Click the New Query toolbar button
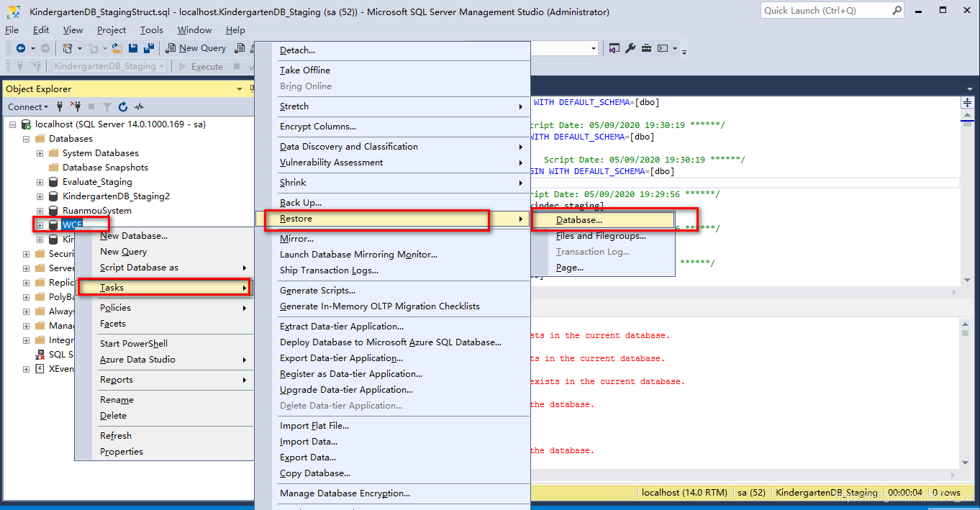The image size is (980, 510). point(196,48)
